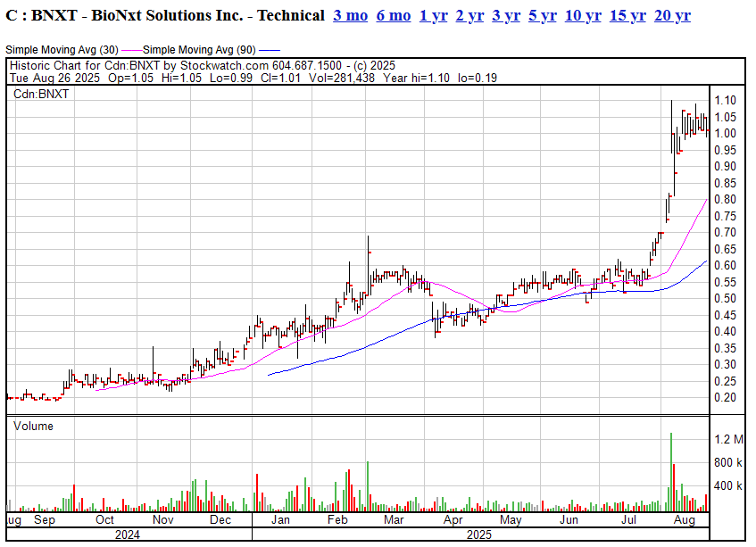
Task: View the 5 yr chart
Action: tap(543, 15)
